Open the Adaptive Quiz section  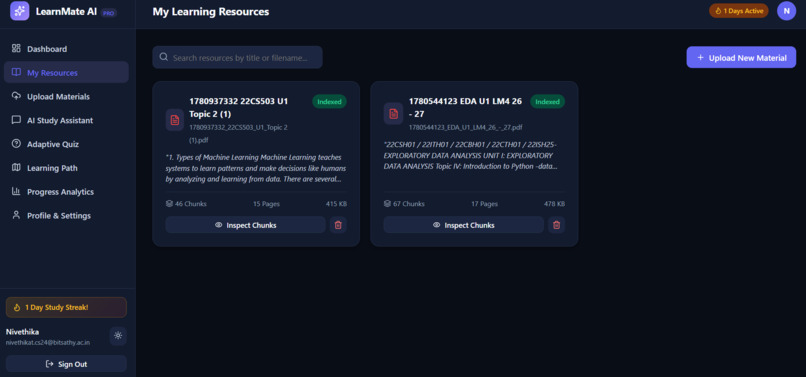coord(66,144)
